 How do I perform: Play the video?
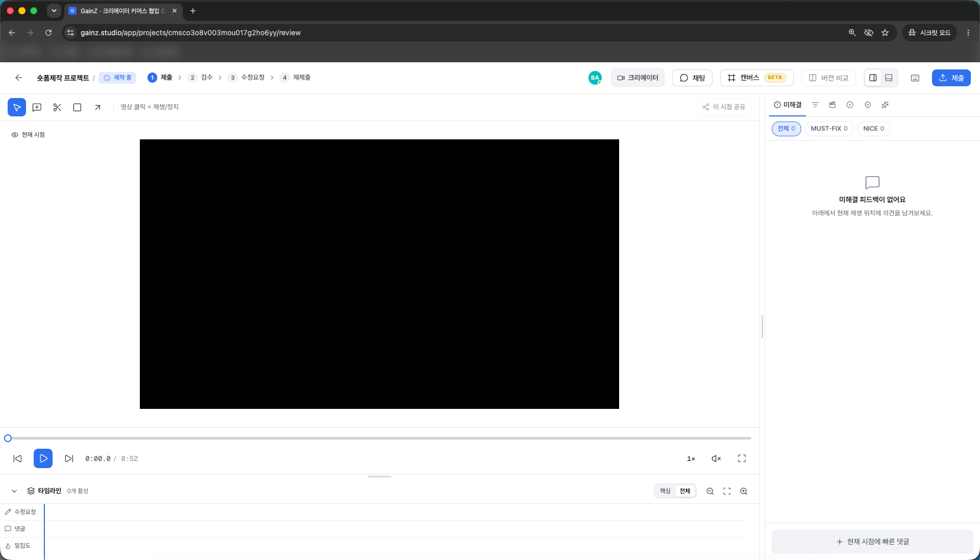click(43, 458)
